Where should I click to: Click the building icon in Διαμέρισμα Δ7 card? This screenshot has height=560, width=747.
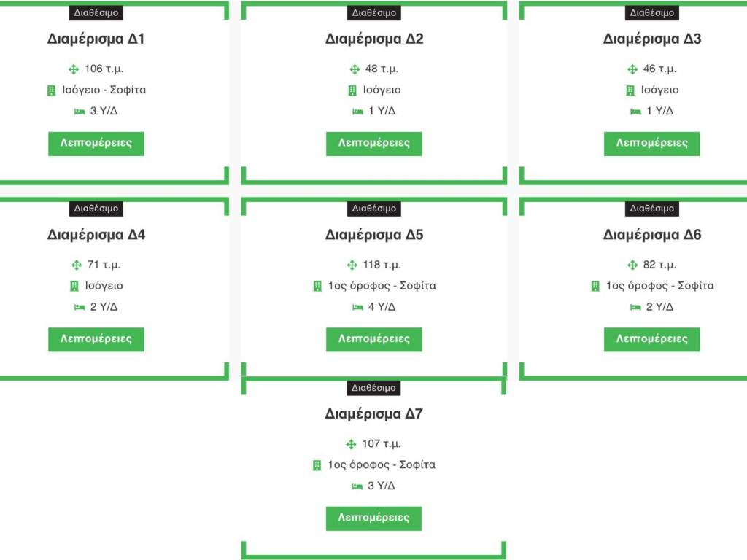[317, 465]
